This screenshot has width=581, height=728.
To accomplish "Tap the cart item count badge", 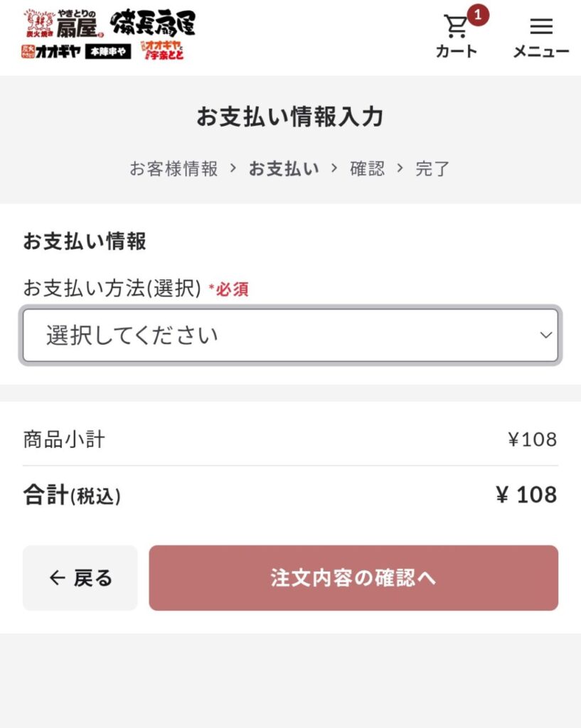I will click(x=477, y=15).
